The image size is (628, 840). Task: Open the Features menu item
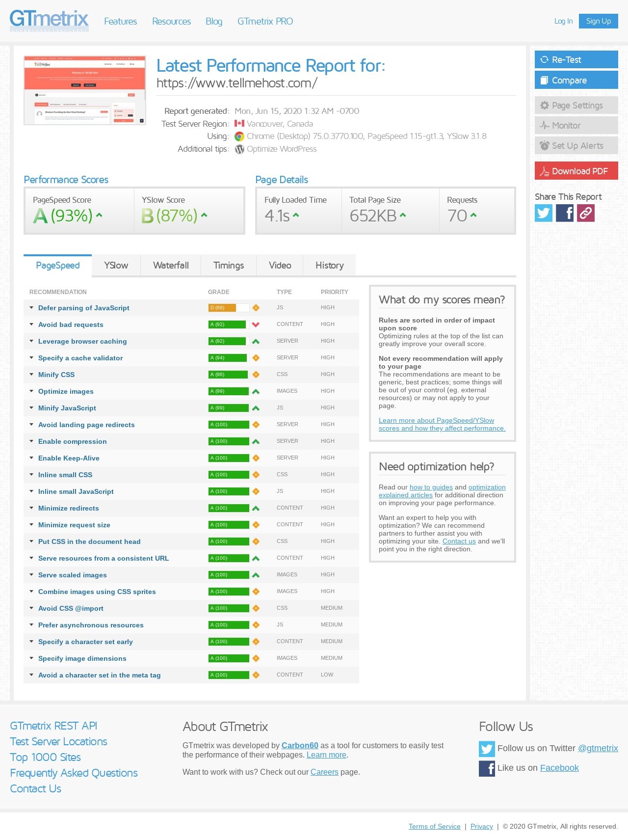pyautogui.click(x=120, y=22)
